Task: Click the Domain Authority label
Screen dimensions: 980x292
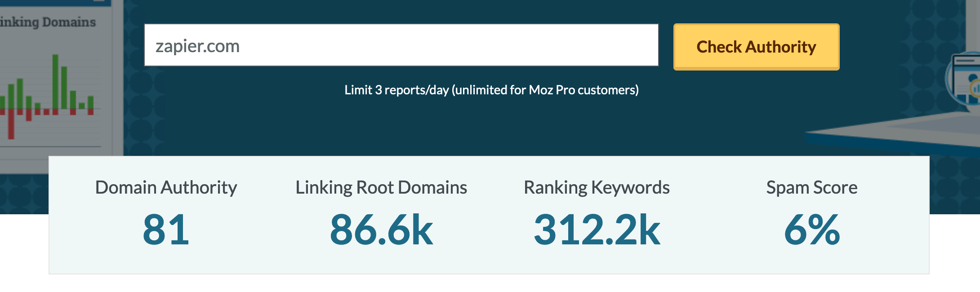Action: click(x=166, y=187)
